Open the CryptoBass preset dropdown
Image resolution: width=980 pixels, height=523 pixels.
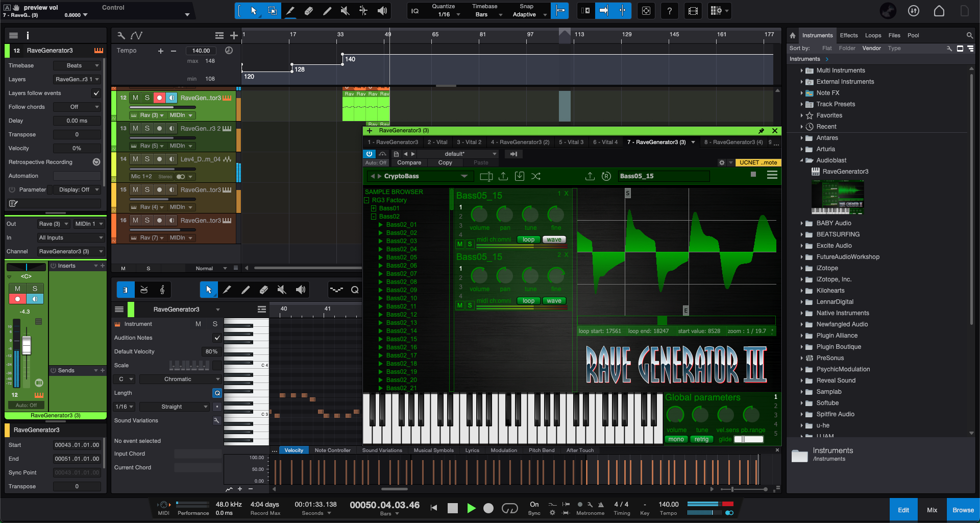click(x=419, y=176)
